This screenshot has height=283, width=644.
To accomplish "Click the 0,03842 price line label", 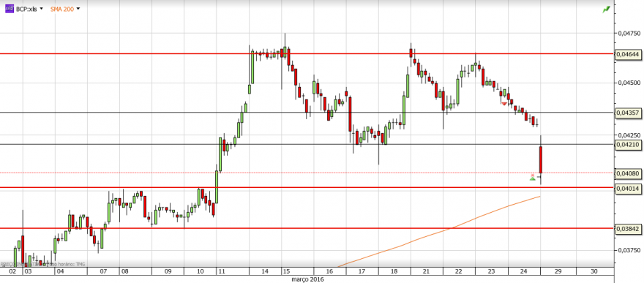I will (x=628, y=229).
